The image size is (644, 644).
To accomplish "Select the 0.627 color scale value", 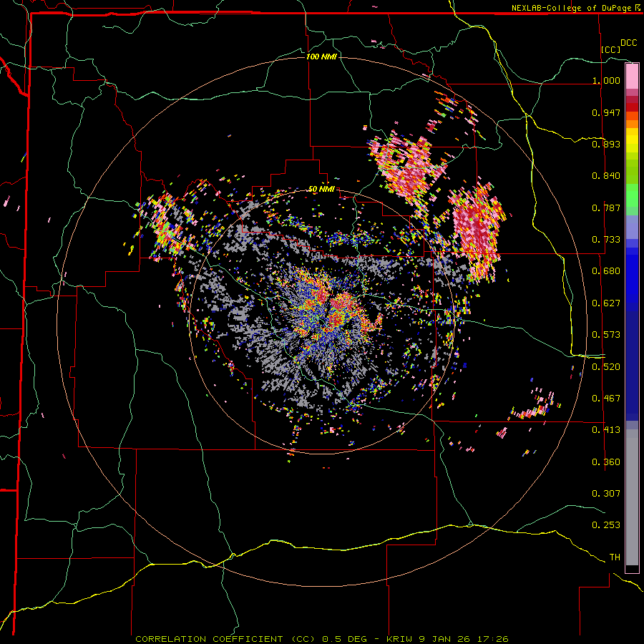I will pyautogui.click(x=606, y=303).
